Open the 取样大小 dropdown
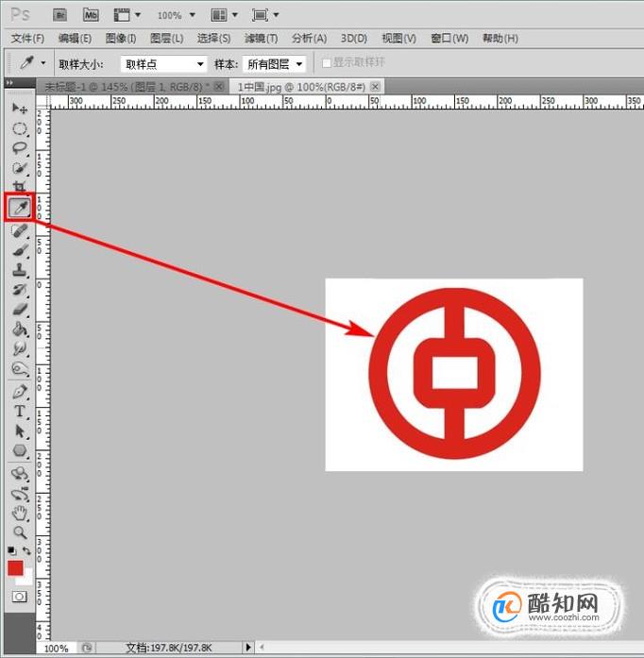 (163, 64)
